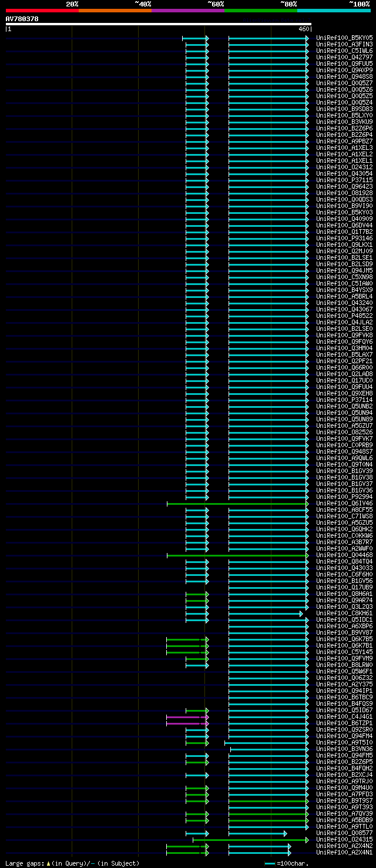Open the green-bar hit UniRef100_Q6IV46
The width and height of the screenshot is (376, 868).
(x=344, y=503)
